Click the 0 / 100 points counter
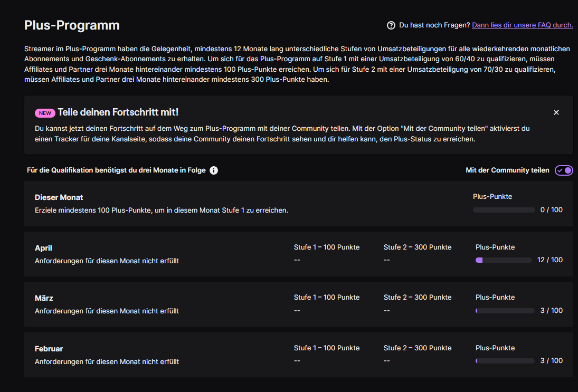The image size is (578, 392). [552, 209]
